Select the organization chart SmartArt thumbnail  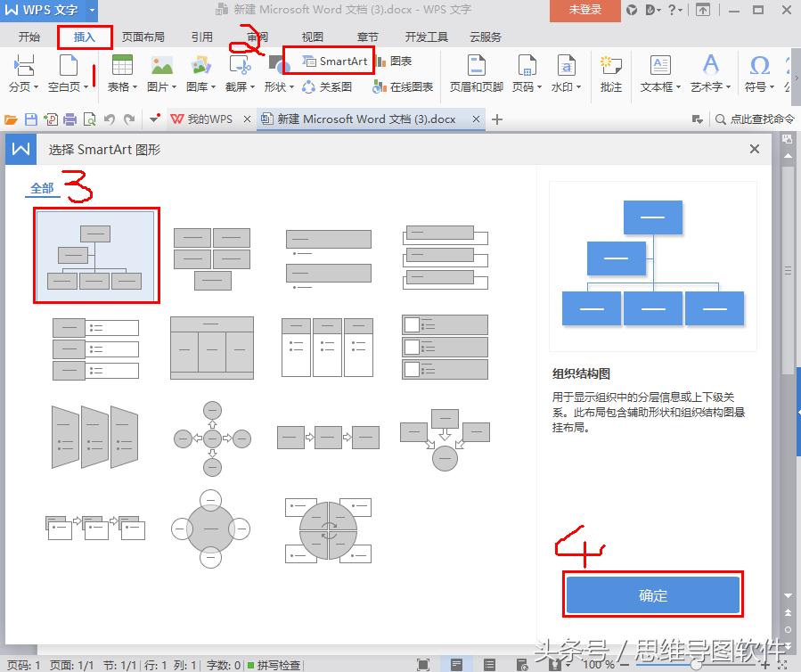coord(96,255)
